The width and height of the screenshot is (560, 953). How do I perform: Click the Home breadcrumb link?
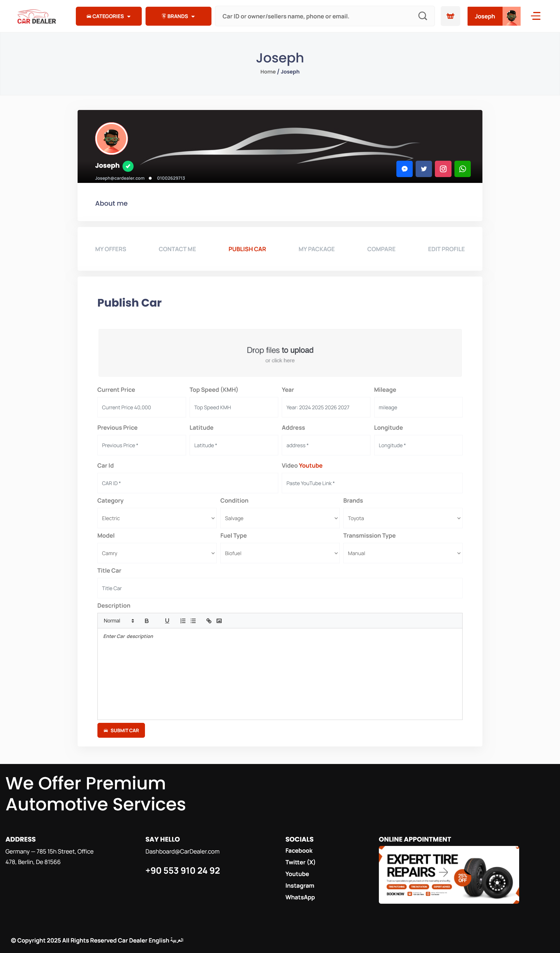tap(268, 71)
